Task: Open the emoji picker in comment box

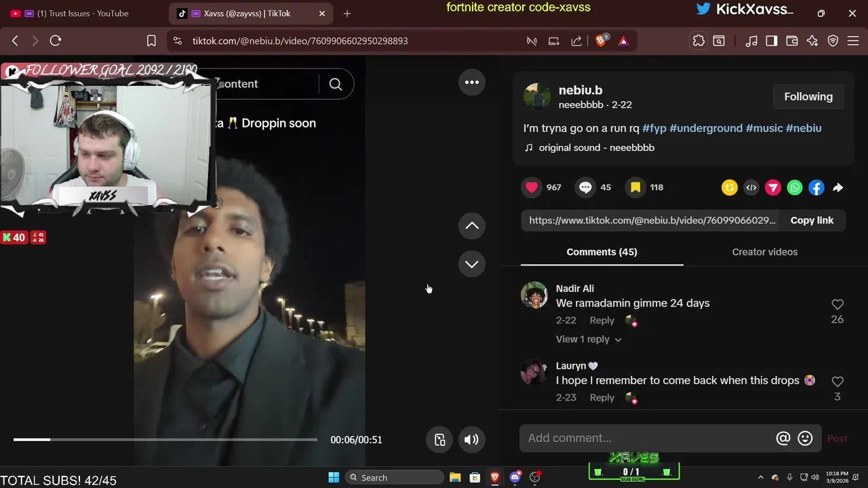Action: pyautogui.click(x=805, y=439)
